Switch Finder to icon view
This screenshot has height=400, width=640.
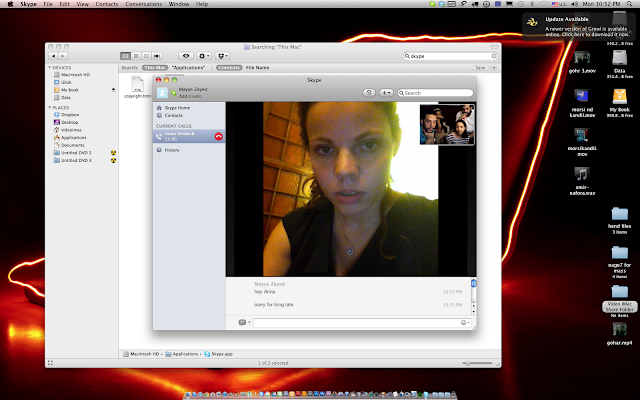125,56
